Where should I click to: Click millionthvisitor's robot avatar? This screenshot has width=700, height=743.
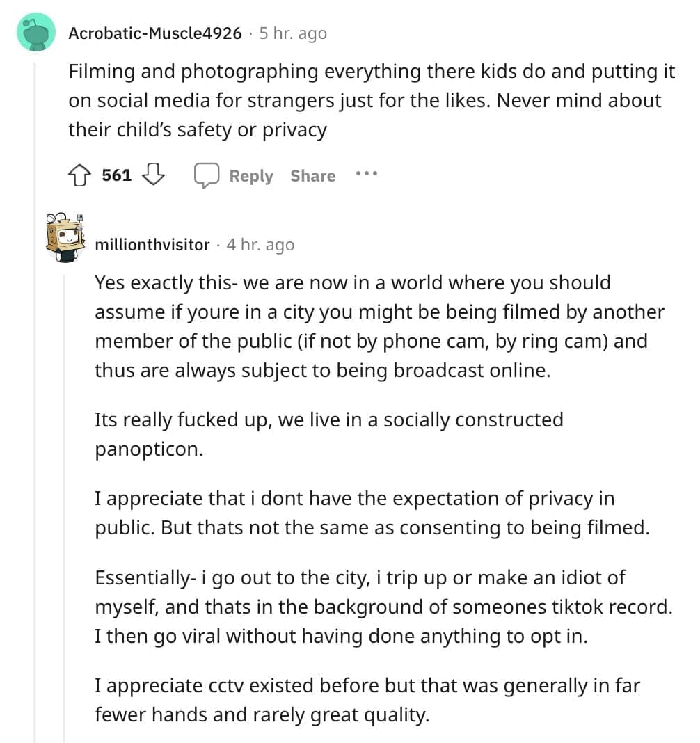pos(64,237)
